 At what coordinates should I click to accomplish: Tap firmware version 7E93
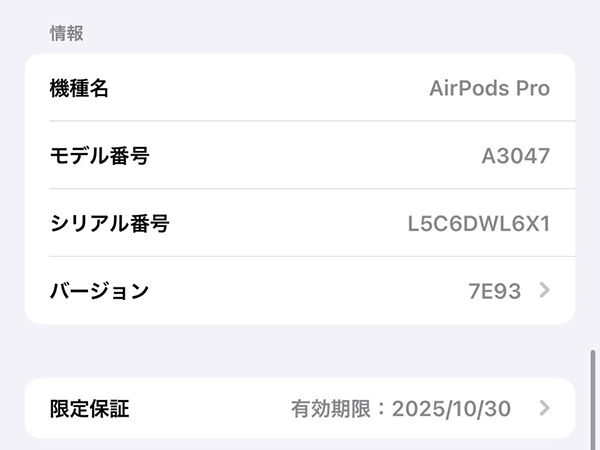(494, 291)
